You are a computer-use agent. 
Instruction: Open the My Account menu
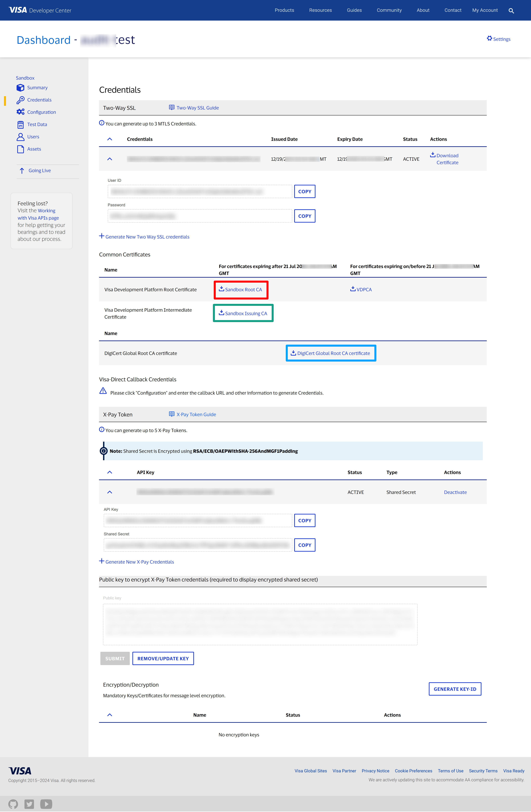coord(485,10)
